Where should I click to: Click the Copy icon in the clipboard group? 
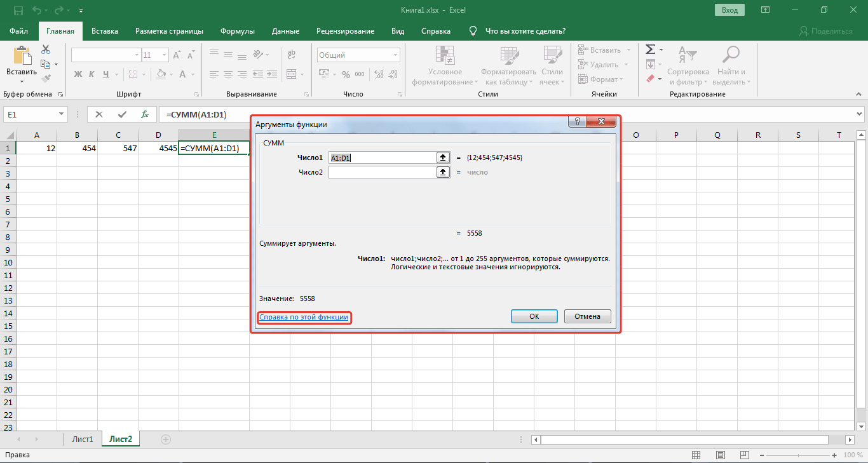pos(45,64)
